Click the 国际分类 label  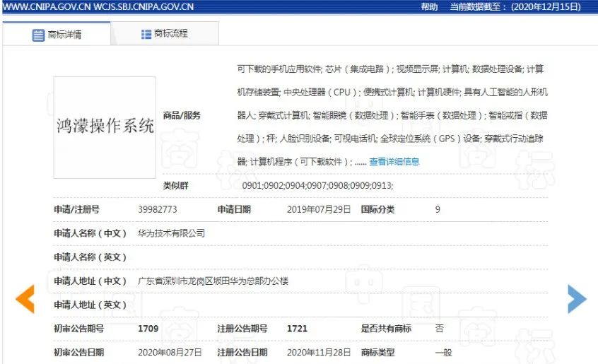pos(377,209)
